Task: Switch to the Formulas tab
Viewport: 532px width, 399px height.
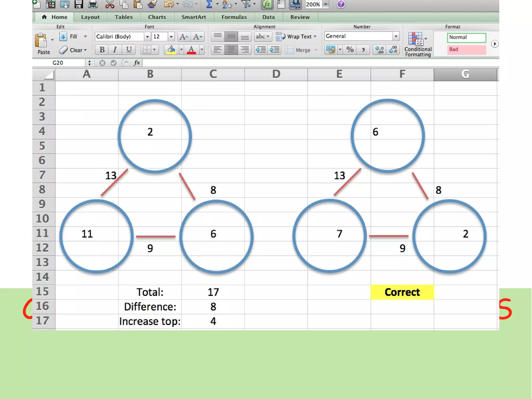Action: click(234, 17)
